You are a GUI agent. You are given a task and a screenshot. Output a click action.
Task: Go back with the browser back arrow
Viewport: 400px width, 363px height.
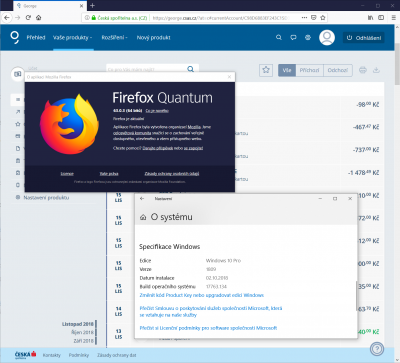(7, 18)
